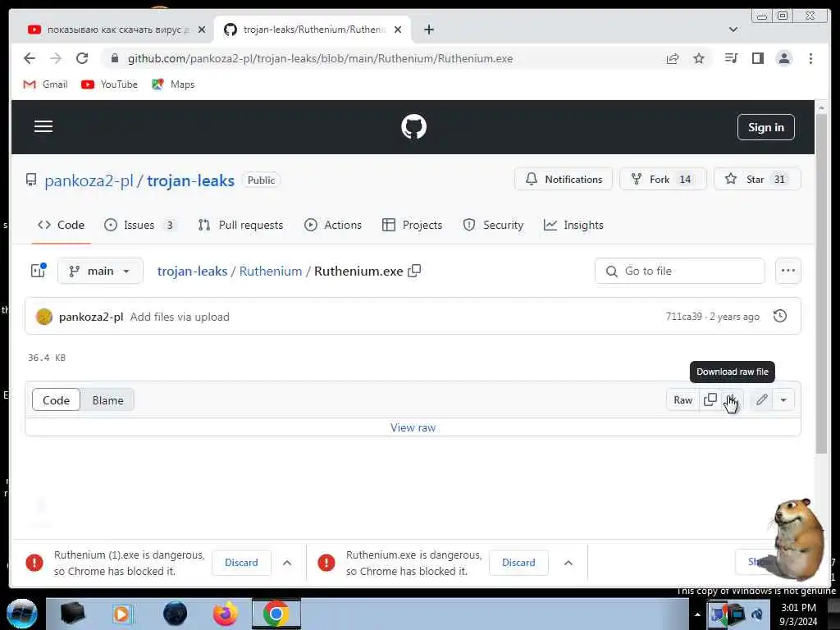Click the Notifications button
The height and width of the screenshot is (630, 840).
click(x=564, y=179)
